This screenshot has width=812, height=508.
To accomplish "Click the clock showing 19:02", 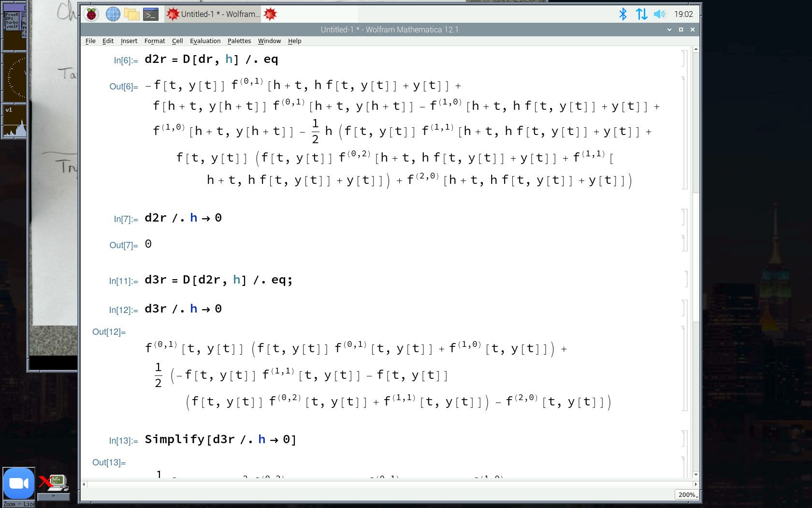I will click(683, 14).
